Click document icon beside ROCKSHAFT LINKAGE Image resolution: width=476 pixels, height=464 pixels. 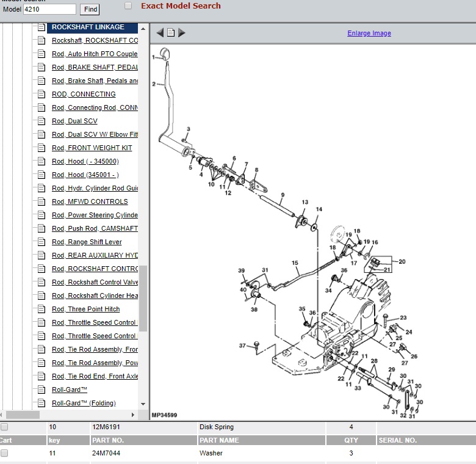41,27
